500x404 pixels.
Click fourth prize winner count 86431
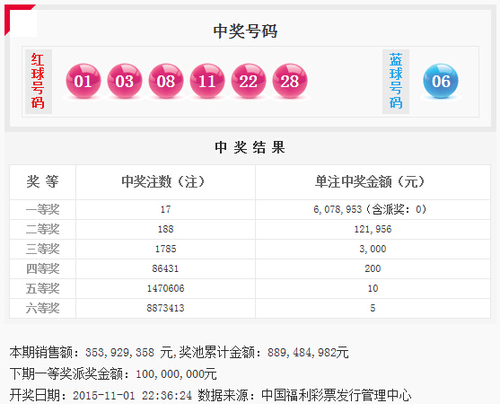165,268
